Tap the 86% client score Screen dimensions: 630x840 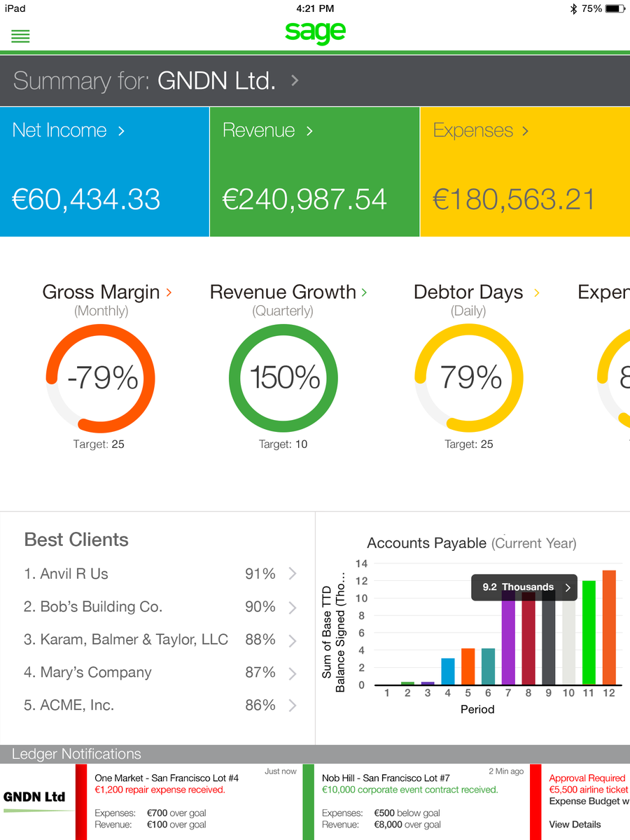click(x=260, y=706)
